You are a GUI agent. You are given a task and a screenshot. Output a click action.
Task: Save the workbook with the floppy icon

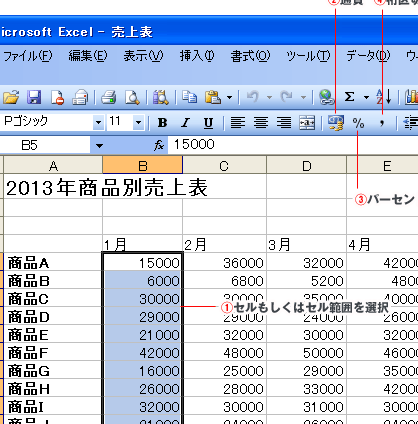coord(34,97)
